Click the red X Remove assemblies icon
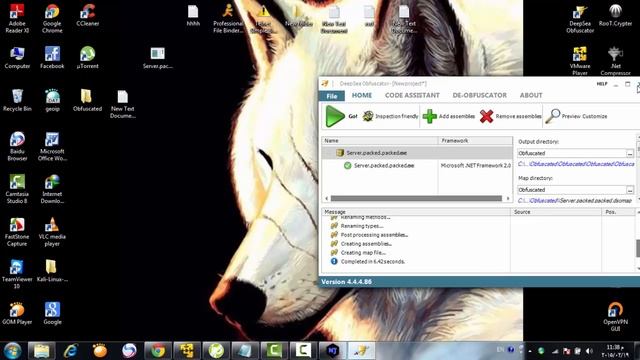 click(487, 116)
